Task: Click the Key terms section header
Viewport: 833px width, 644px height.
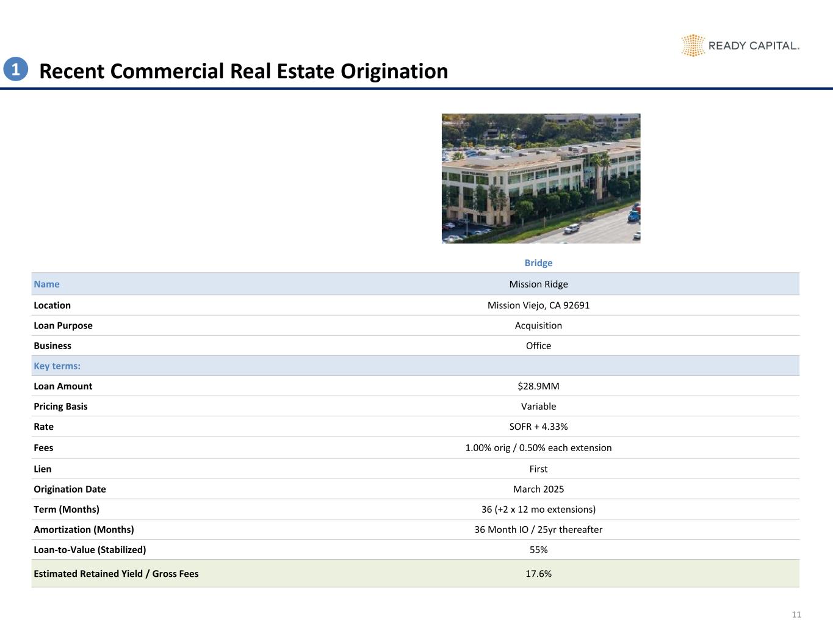Action: point(57,366)
